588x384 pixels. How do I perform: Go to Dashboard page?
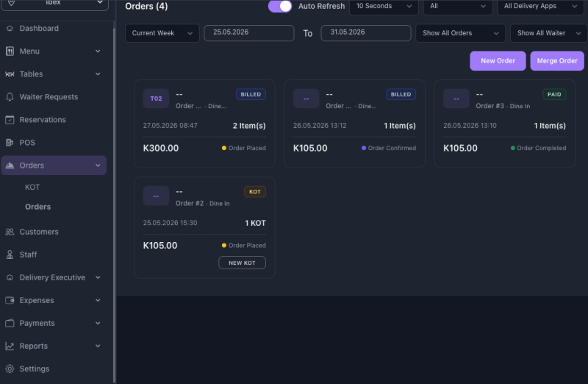(x=39, y=29)
